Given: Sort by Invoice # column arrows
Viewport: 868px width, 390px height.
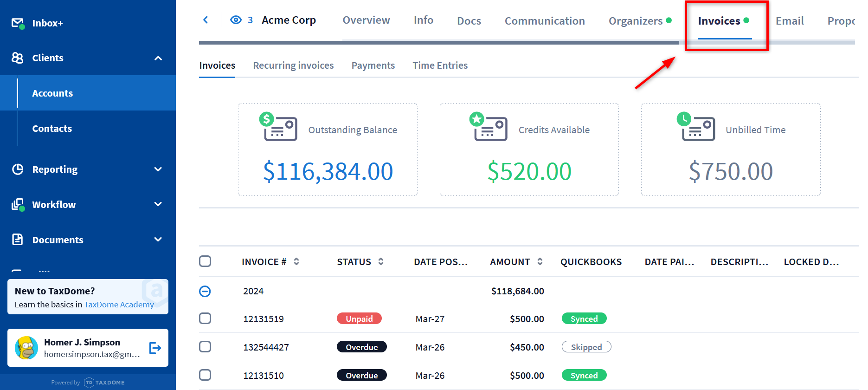Looking at the screenshot, I should coord(296,262).
